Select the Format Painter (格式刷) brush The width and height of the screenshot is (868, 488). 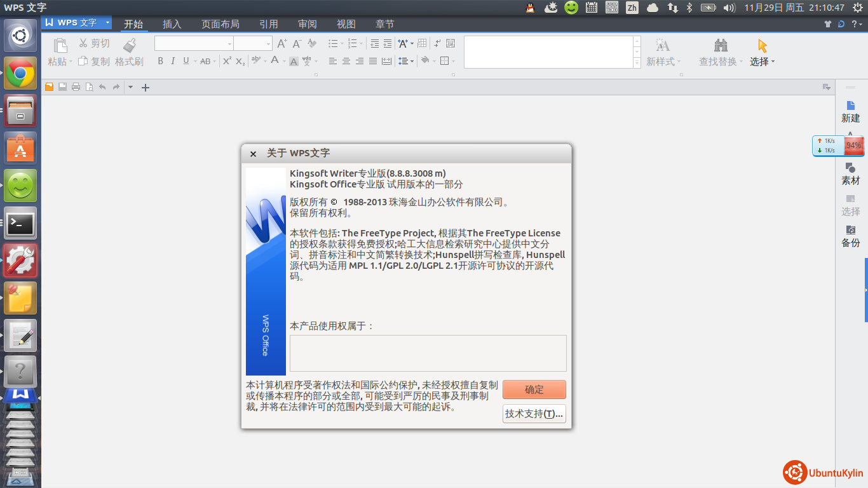click(x=130, y=46)
